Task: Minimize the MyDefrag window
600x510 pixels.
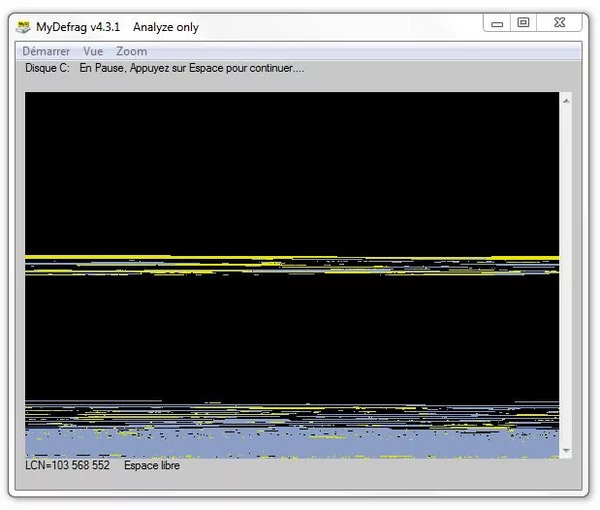Action: (497, 24)
